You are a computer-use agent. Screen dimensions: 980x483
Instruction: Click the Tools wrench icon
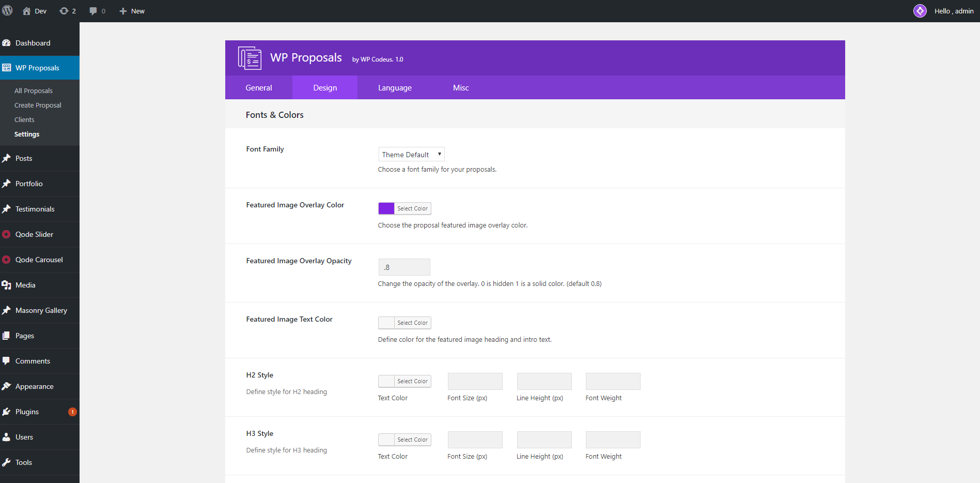coord(6,462)
